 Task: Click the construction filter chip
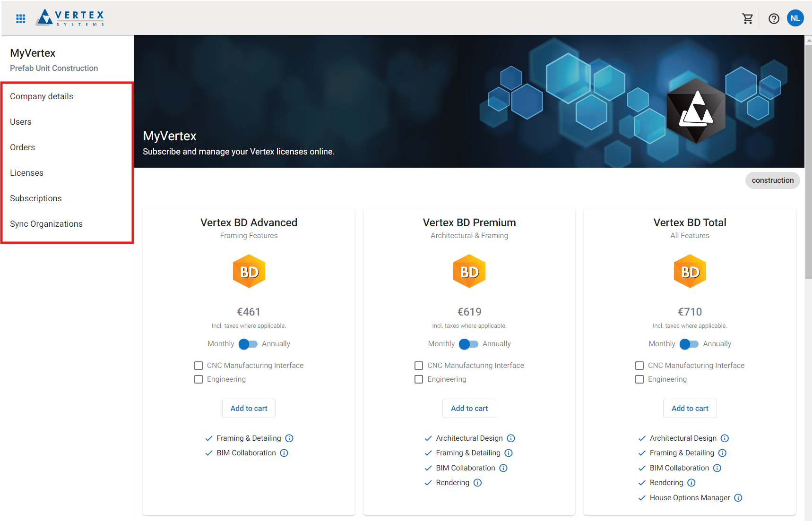click(772, 180)
